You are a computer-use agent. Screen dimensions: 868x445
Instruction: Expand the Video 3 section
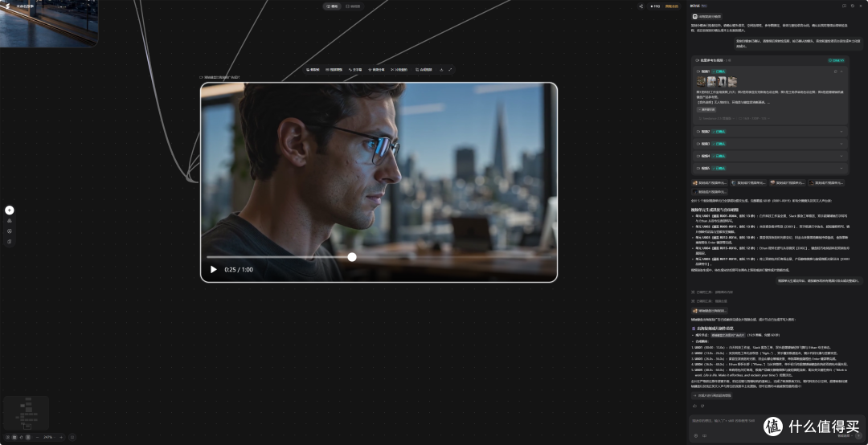[x=841, y=144]
